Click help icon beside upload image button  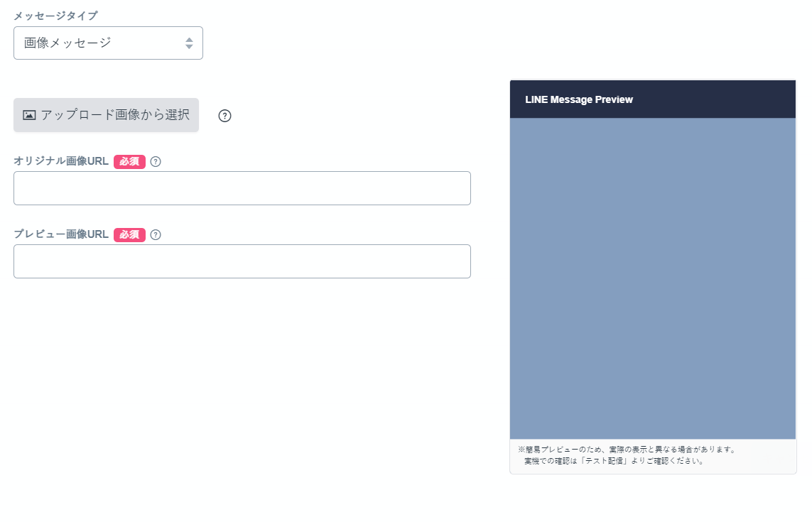pos(224,116)
